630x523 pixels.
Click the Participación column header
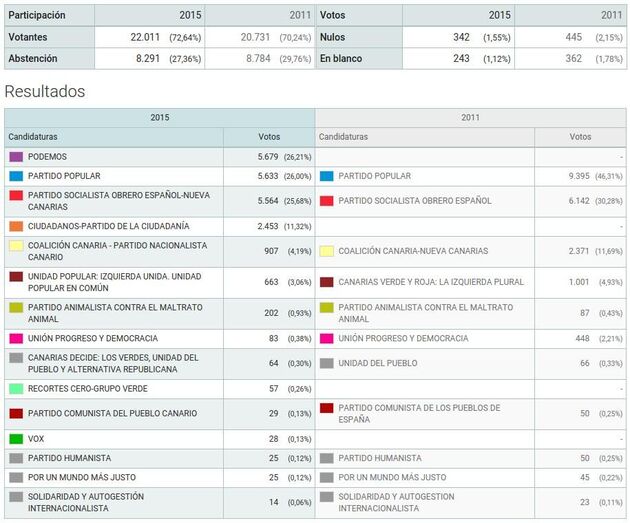point(37,16)
